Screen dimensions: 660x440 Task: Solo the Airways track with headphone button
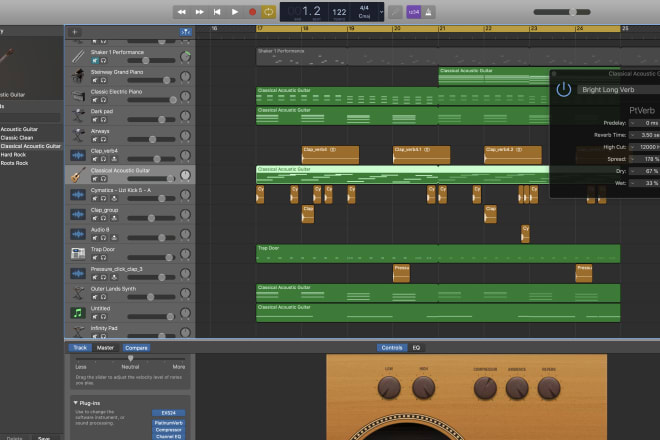(103, 139)
